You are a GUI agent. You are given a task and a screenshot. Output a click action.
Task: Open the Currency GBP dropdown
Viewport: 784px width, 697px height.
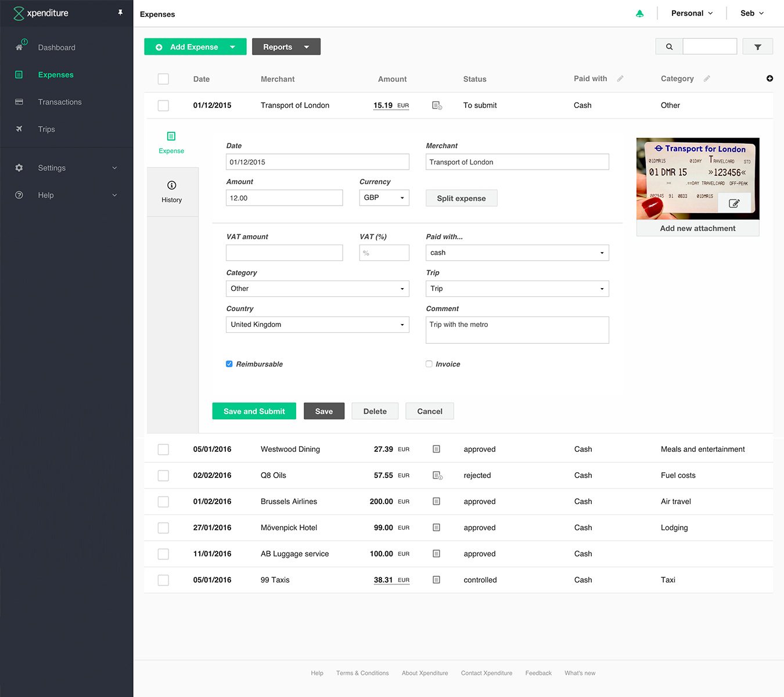[x=384, y=198]
